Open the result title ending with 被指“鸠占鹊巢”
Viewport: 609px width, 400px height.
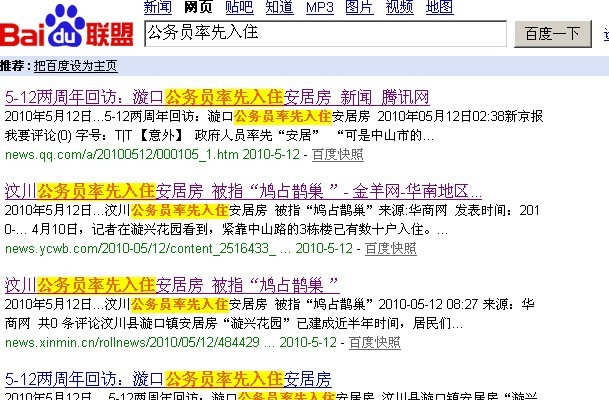point(172,285)
